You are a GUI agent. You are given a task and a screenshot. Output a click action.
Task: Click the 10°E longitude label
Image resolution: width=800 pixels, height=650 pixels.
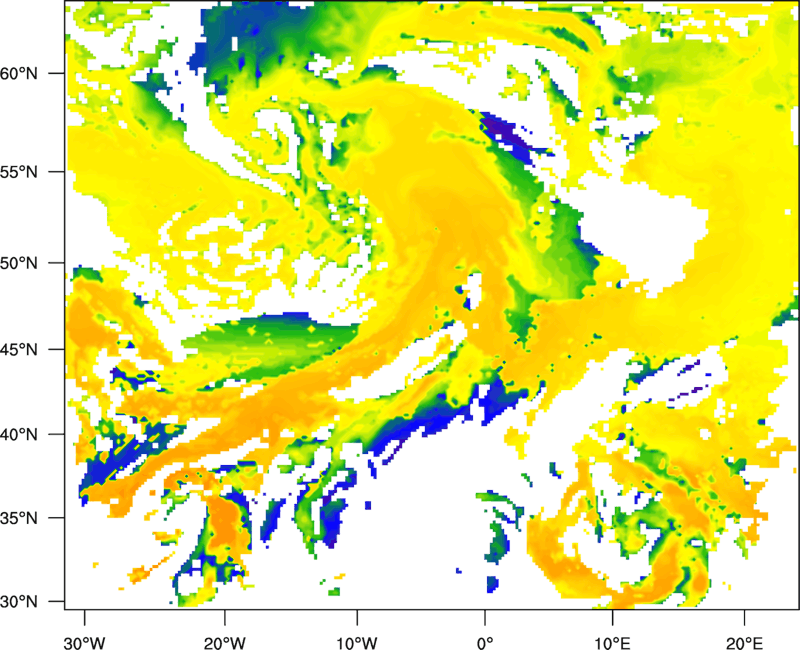pyautogui.click(x=612, y=643)
